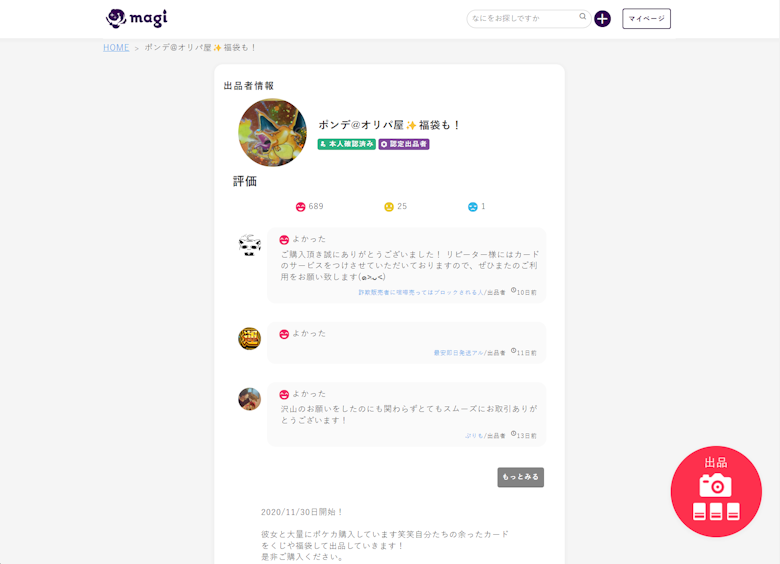The image size is (780, 564).
Task: Open first reviewer's cat avatar
Action: pyautogui.click(x=249, y=245)
